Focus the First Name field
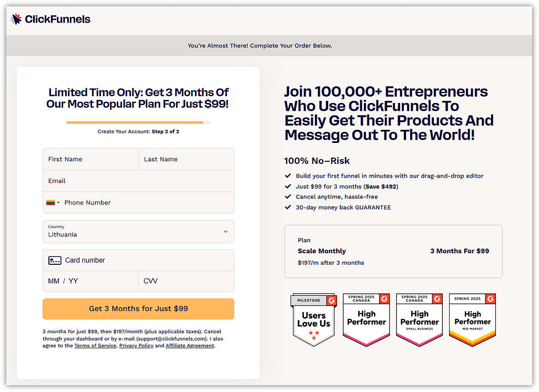This screenshot has height=392, width=539. tap(90, 159)
